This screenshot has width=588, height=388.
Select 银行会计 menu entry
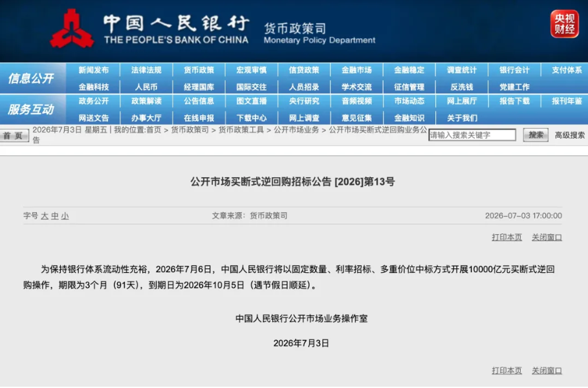coord(514,70)
